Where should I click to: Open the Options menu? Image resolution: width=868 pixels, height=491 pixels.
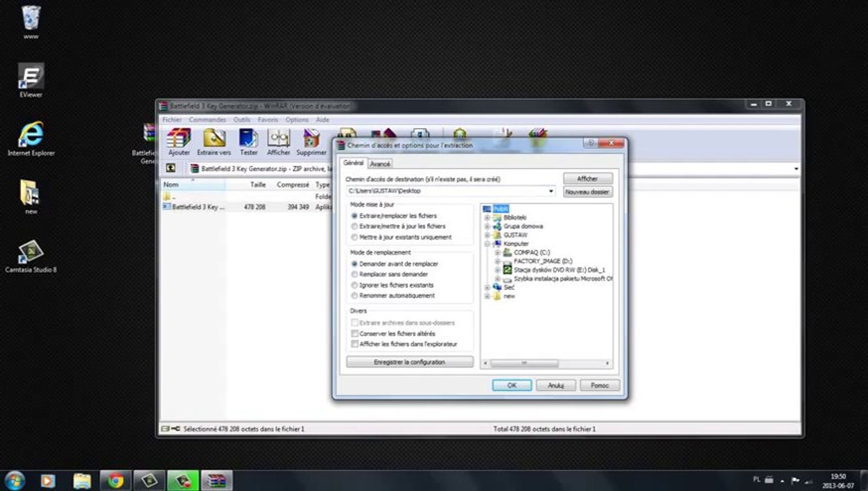pyautogui.click(x=297, y=119)
